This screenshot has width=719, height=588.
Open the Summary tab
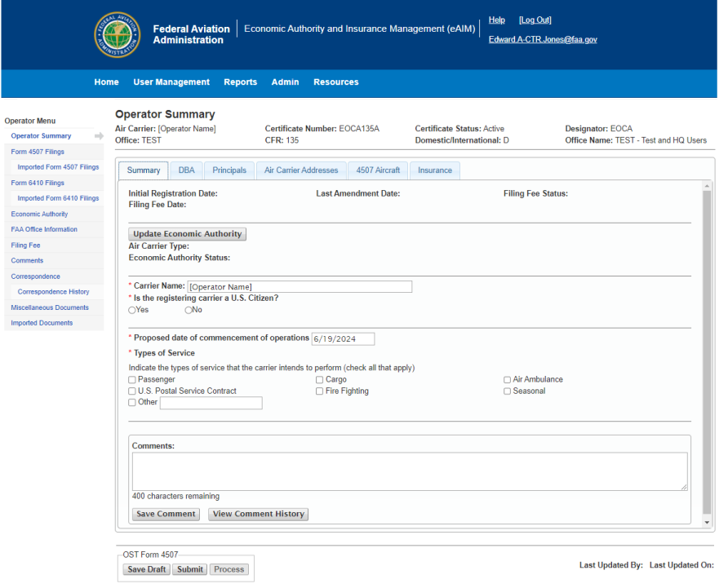(144, 170)
